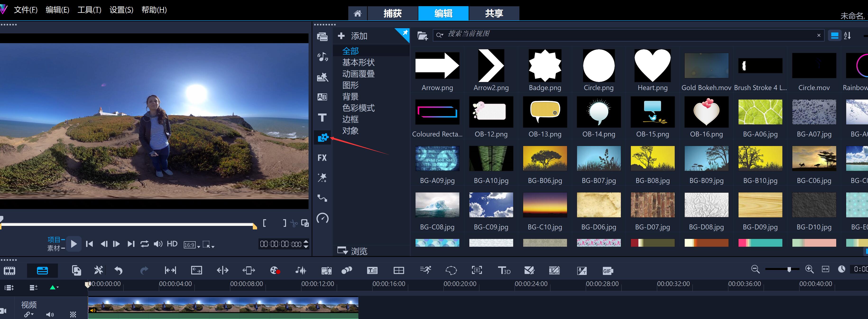Image resolution: width=868 pixels, height=319 pixels.
Task: Open the media library panel icon
Action: (x=322, y=36)
